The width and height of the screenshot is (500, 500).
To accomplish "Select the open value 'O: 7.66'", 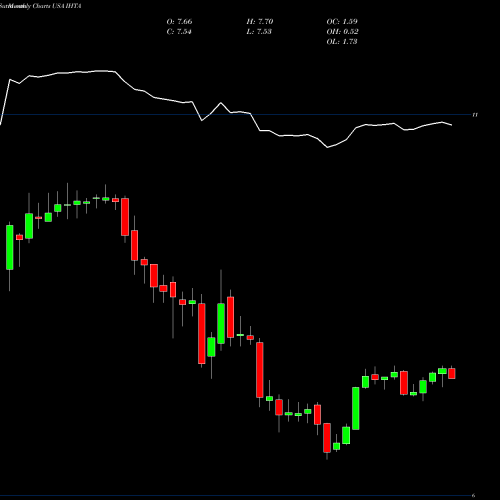I will coord(179,22).
